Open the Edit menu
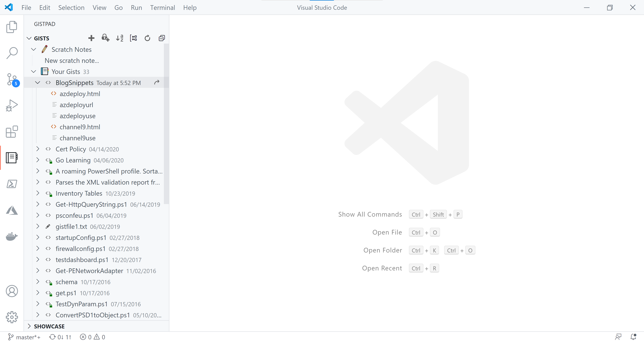This screenshot has height=342, width=644. [45, 8]
